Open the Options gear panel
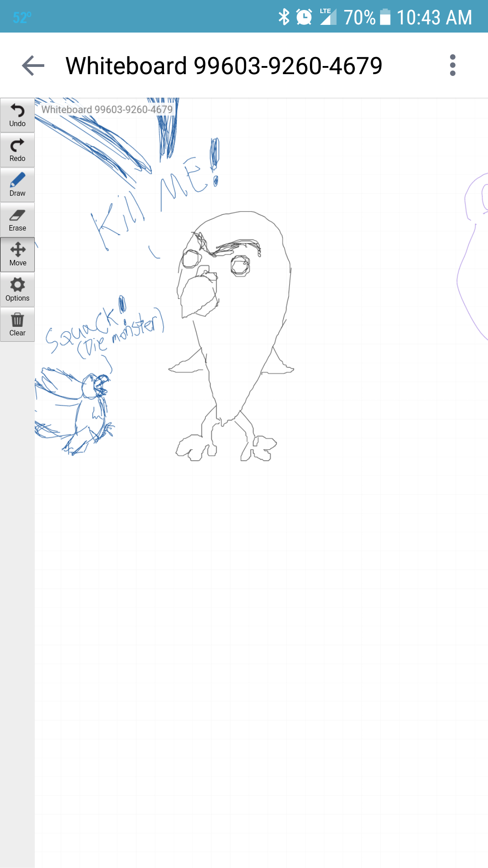488x868 pixels. tap(17, 289)
